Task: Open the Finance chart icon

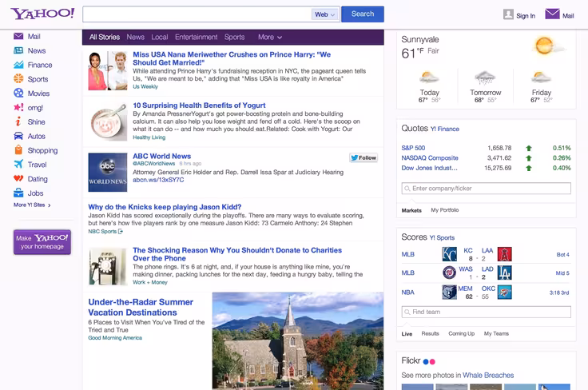Action: click(18, 65)
